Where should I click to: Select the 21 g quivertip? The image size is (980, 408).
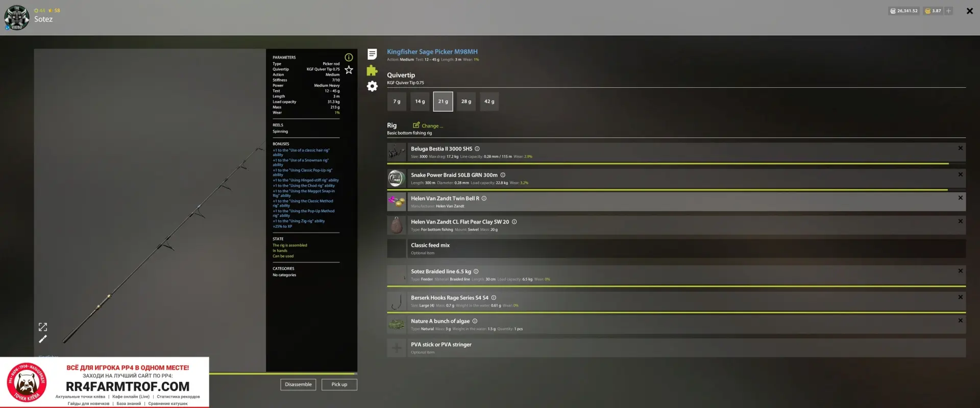443,101
